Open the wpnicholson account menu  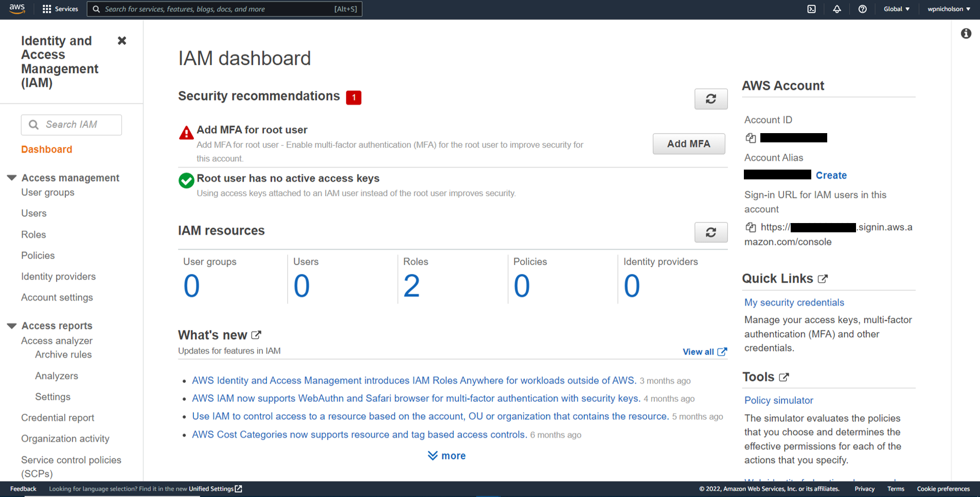click(948, 9)
